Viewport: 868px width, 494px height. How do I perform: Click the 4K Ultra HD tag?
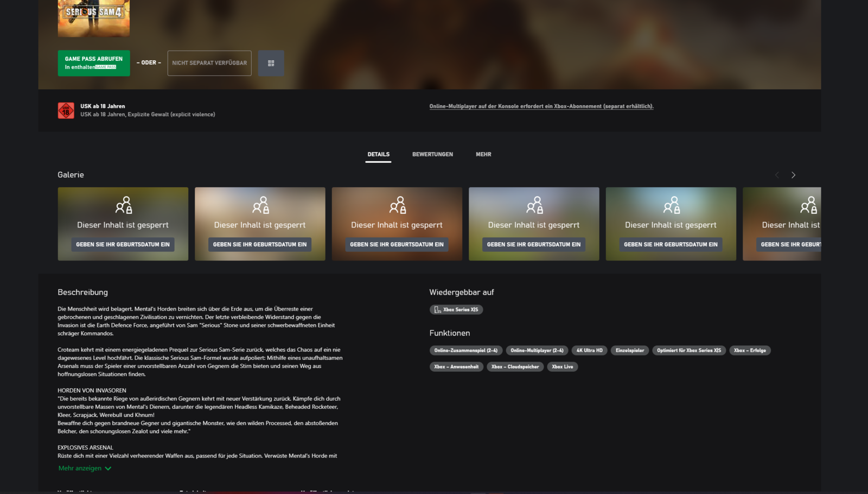point(590,351)
